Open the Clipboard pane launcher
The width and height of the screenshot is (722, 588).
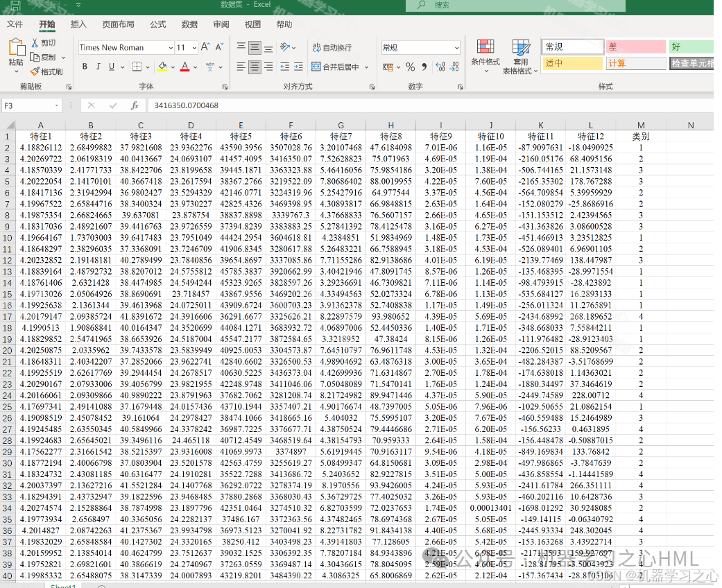pyautogui.click(x=69, y=87)
